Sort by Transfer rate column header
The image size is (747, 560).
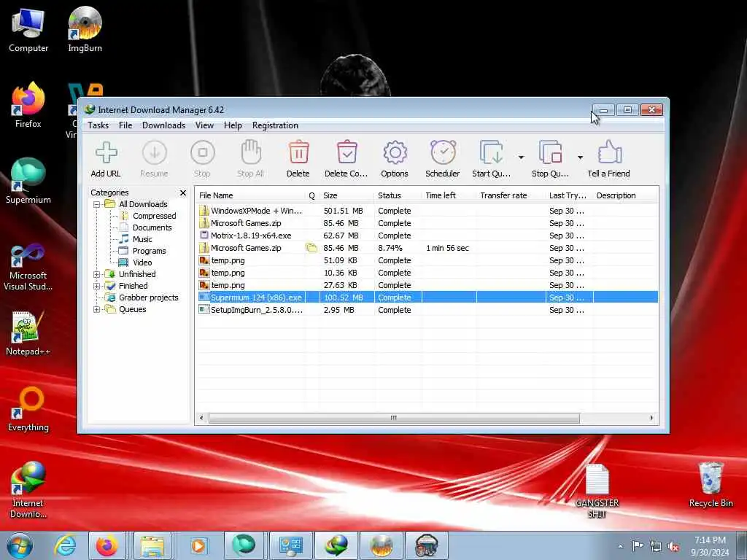tap(510, 195)
